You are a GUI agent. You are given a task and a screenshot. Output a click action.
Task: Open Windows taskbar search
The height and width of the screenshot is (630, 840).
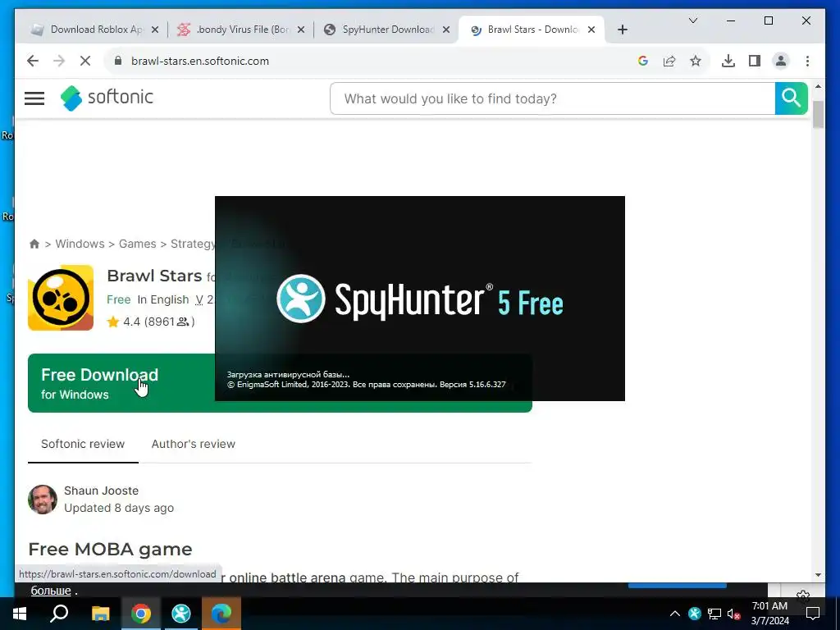(x=59, y=614)
